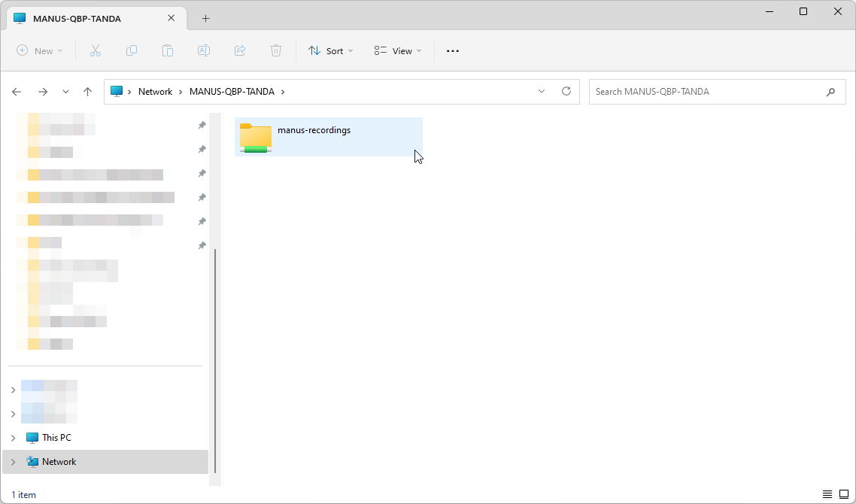856x504 pixels.
Task: Open the View dropdown menu
Action: click(x=398, y=51)
